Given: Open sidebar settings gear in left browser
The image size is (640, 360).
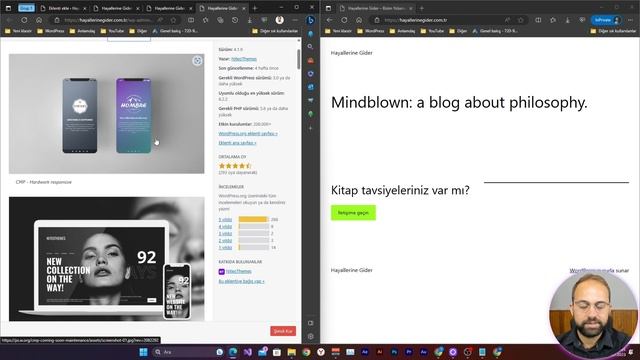Looking at the screenshot, I should [x=311, y=336].
